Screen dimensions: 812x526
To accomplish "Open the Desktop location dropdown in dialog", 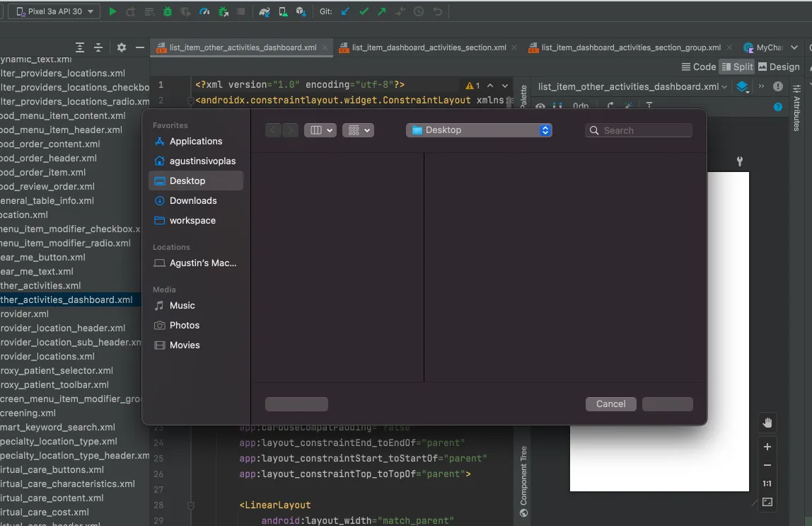I will [x=479, y=130].
